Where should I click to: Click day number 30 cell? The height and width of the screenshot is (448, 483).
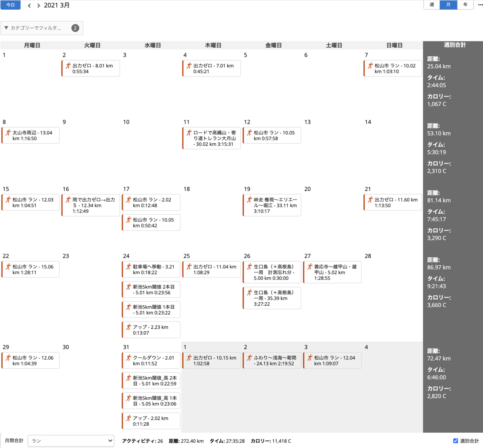[66, 347]
